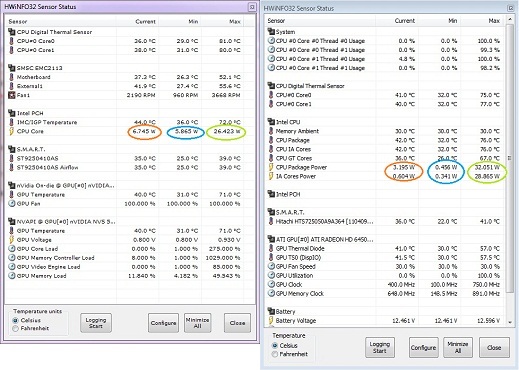The width and height of the screenshot is (519, 370).
Task: Select GPU Video Engine Load row
Action: 125,267
